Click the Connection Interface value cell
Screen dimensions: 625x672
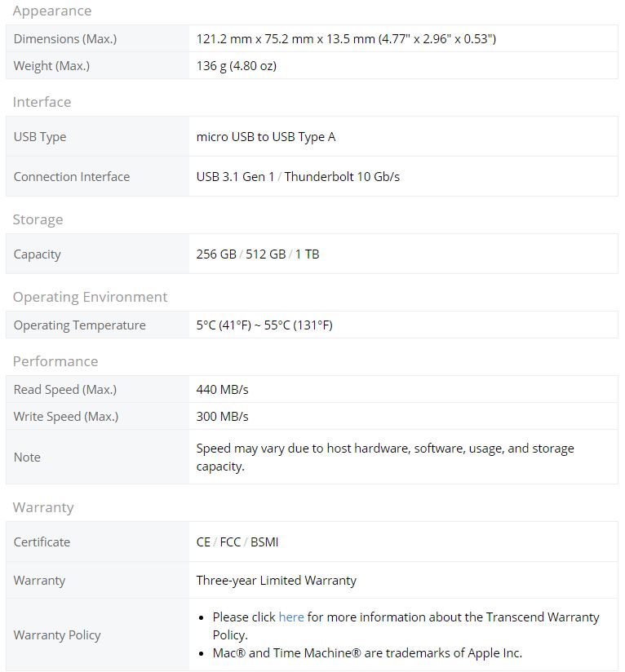coord(403,177)
